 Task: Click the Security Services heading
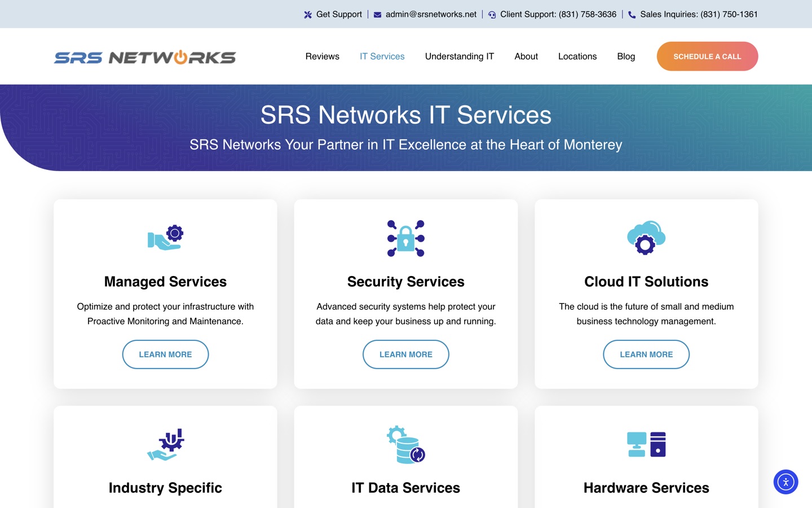(x=406, y=282)
